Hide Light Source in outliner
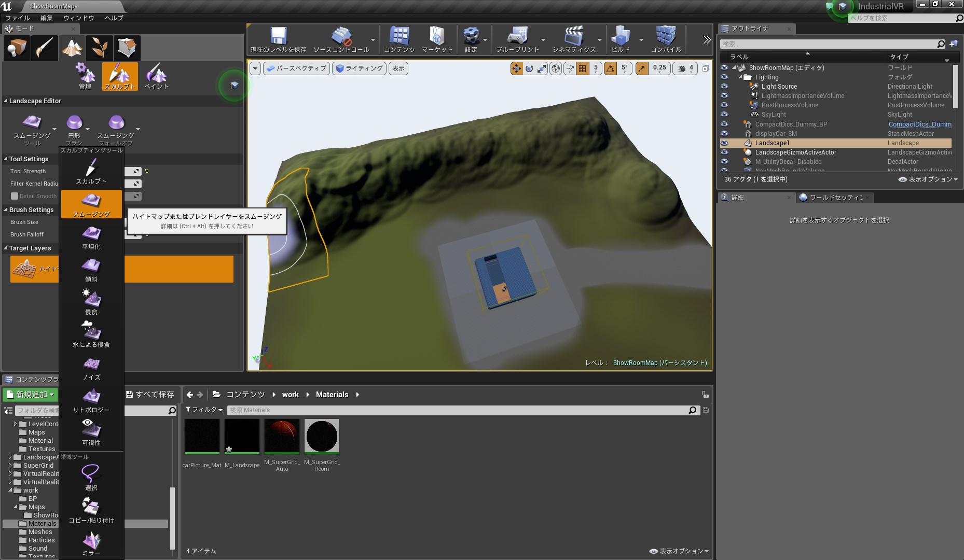The width and height of the screenshot is (964, 560). 724,87
